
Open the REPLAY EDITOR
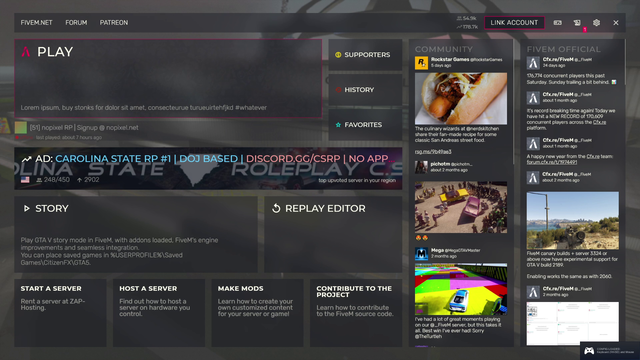tap(333, 234)
